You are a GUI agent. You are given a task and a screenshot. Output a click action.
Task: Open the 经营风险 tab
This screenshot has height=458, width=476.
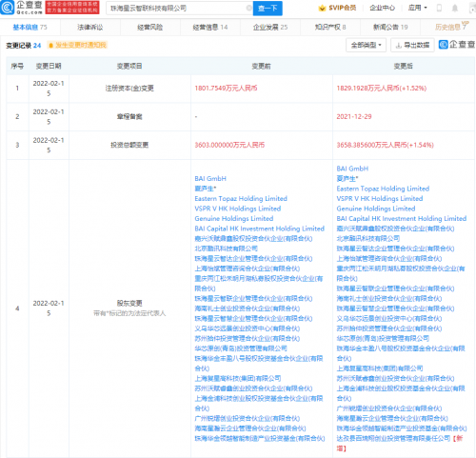(x=150, y=28)
